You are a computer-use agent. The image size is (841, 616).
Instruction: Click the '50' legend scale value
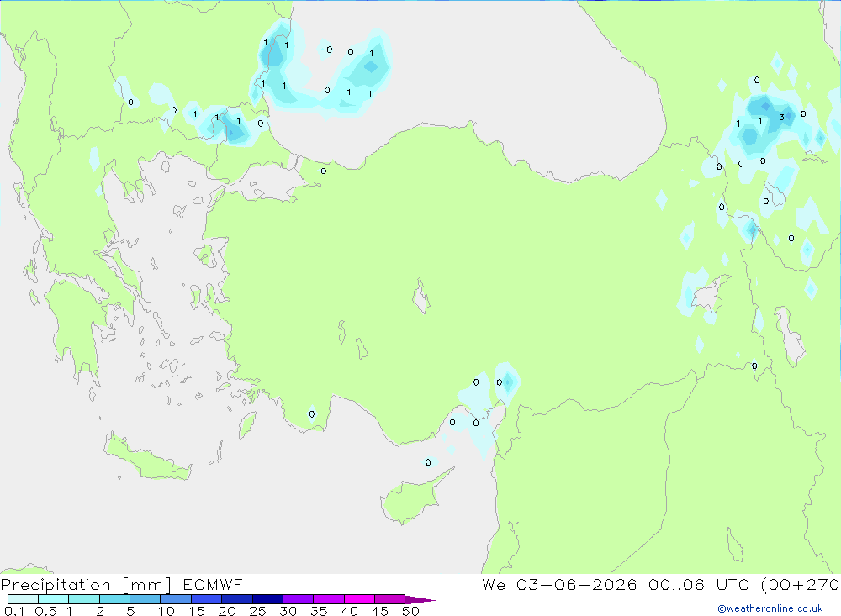click(410, 611)
